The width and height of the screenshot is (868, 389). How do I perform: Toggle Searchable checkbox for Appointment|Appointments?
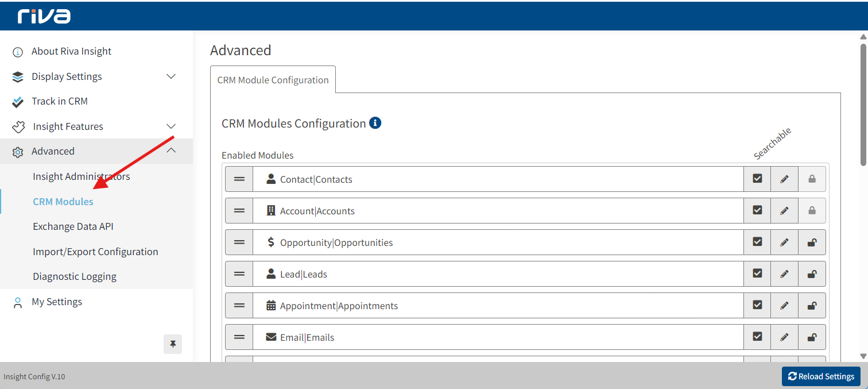click(x=757, y=305)
